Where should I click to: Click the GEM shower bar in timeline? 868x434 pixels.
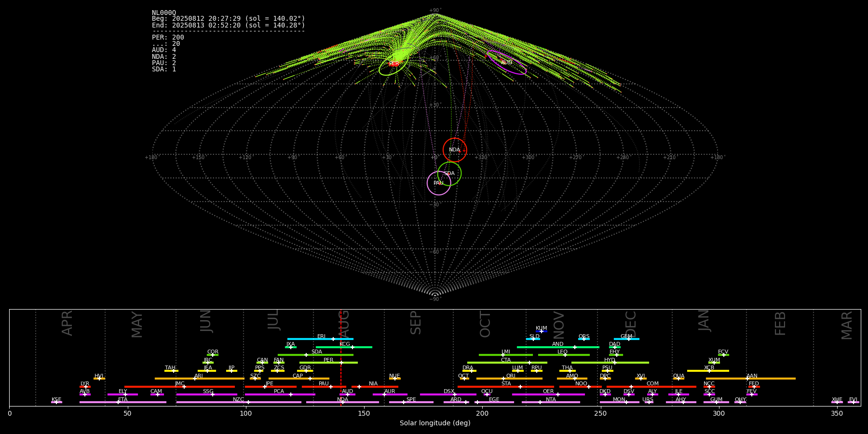[x=626, y=339]
